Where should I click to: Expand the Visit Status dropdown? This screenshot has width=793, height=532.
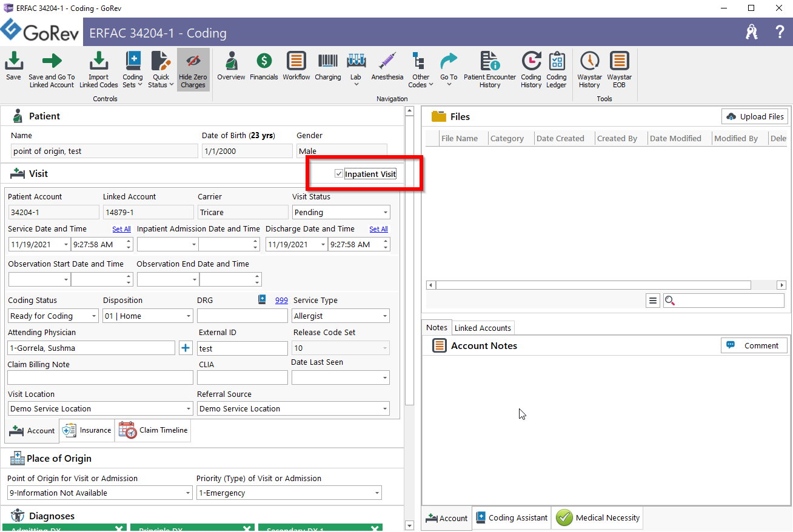click(386, 213)
